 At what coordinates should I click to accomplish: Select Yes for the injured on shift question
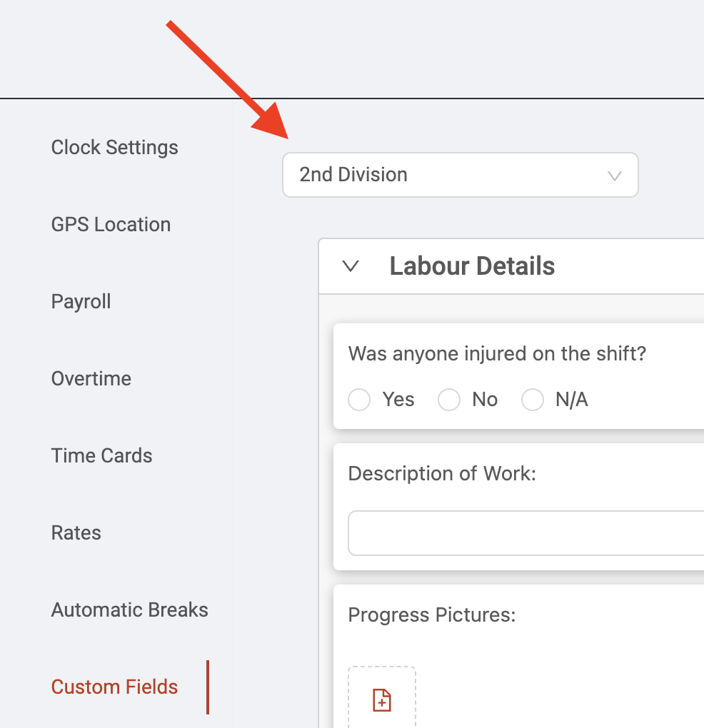(359, 400)
